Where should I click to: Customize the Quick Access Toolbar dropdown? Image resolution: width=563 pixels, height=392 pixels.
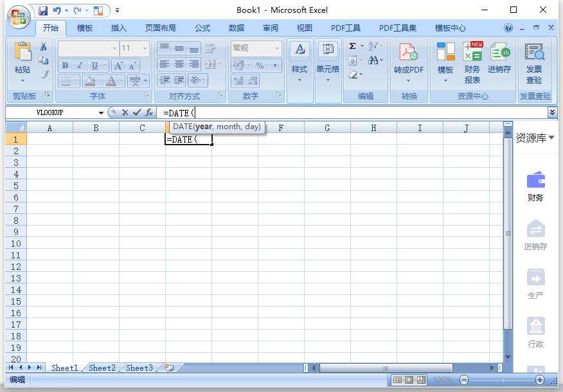click(x=118, y=11)
